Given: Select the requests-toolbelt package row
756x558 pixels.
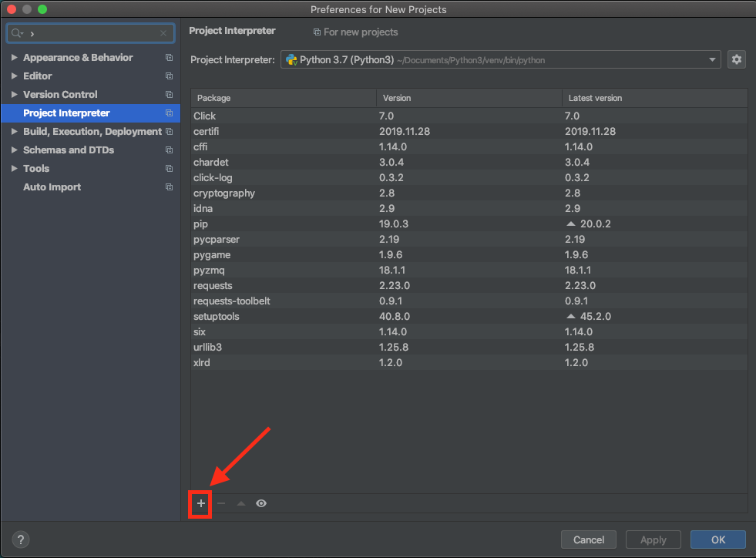Looking at the screenshot, I should [469, 301].
